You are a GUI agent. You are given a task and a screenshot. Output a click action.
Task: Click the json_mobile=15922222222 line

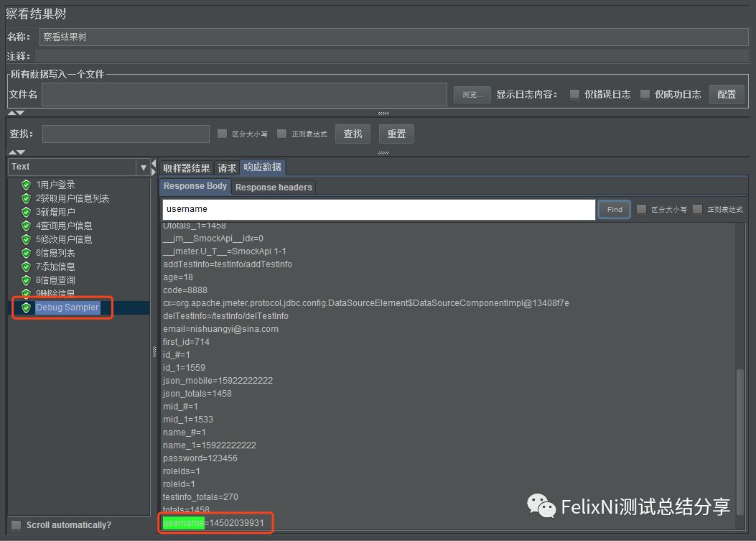pyautogui.click(x=218, y=380)
